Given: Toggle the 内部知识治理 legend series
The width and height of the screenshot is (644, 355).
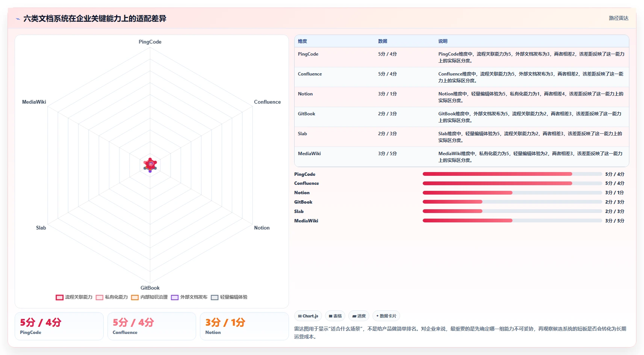Looking at the screenshot, I should [x=149, y=297].
